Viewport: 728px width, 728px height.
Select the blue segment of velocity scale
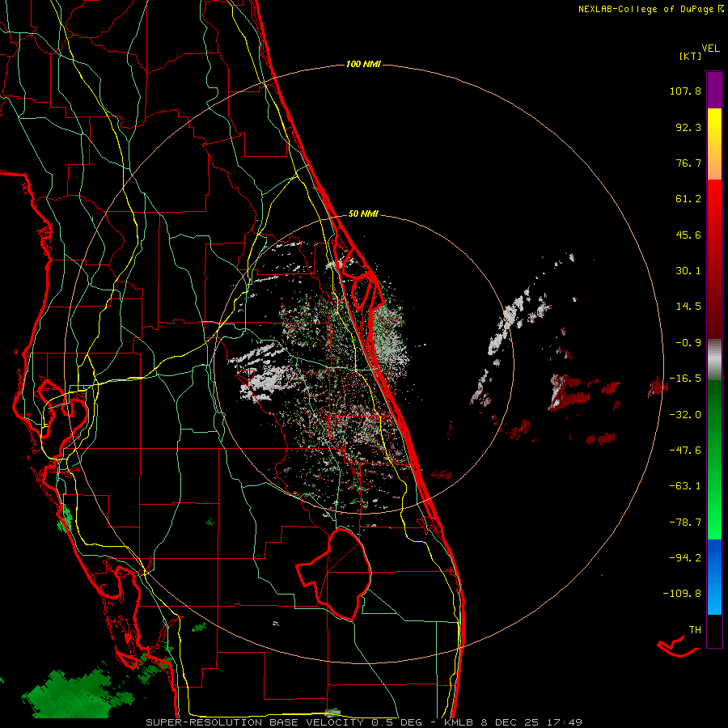click(x=714, y=577)
